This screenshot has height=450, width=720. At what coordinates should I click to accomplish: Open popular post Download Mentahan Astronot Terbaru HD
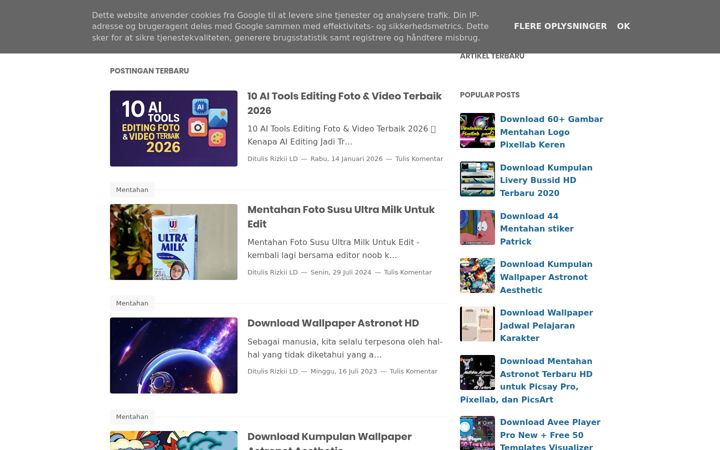pos(526,380)
